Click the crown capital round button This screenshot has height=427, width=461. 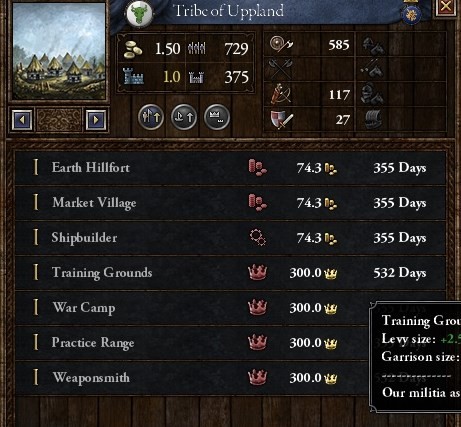point(217,117)
